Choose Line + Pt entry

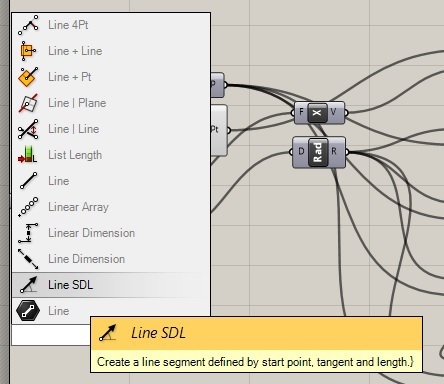pyautogui.click(x=111, y=77)
